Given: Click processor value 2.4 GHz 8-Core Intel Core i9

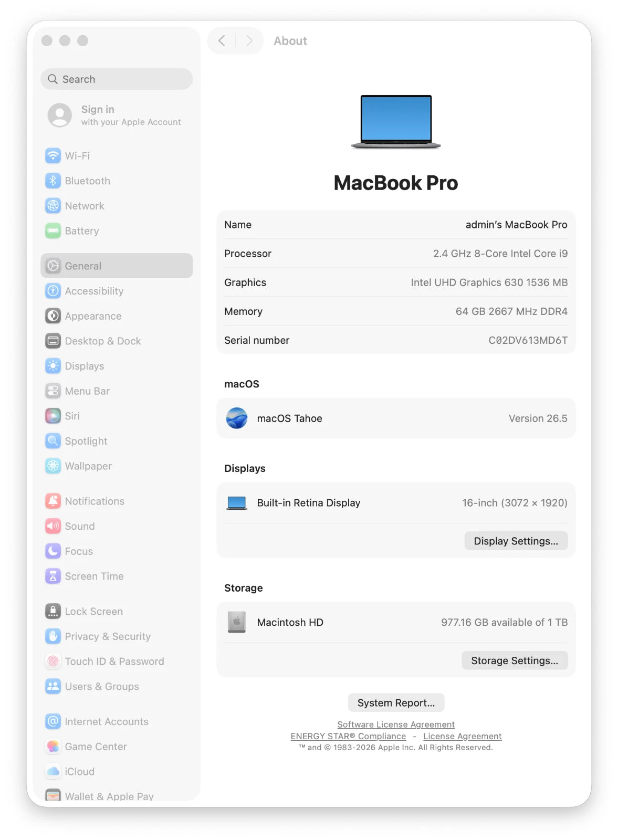Looking at the screenshot, I should click(500, 254).
